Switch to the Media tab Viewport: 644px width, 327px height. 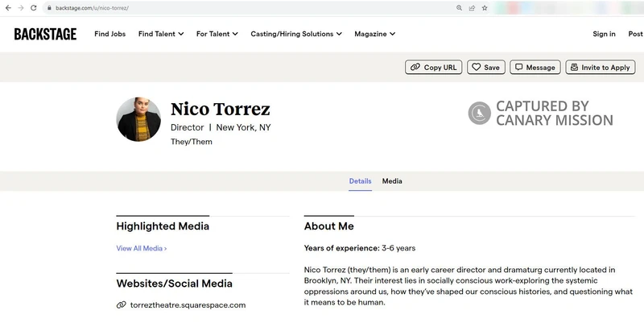click(392, 181)
